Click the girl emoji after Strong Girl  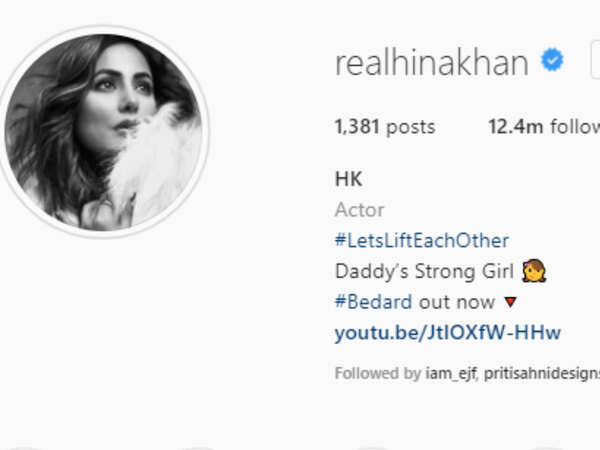[534, 271]
